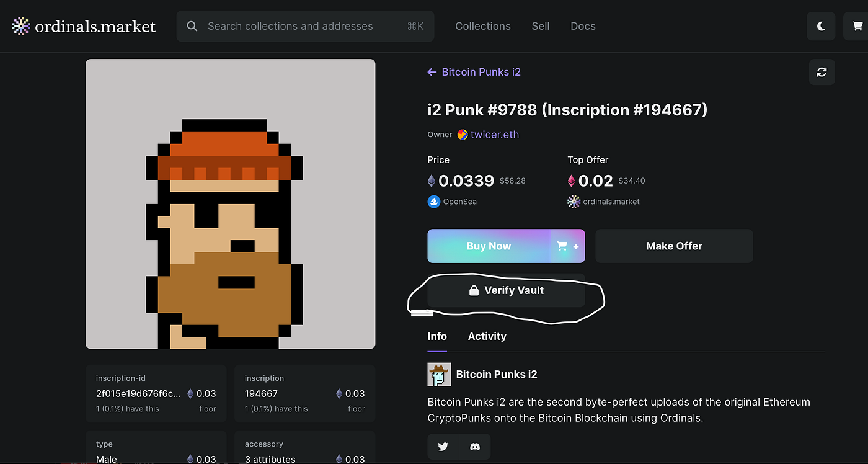This screenshot has height=464, width=868.
Task: Click the ordinals.market label under Top Offer
Action: point(611,202)
